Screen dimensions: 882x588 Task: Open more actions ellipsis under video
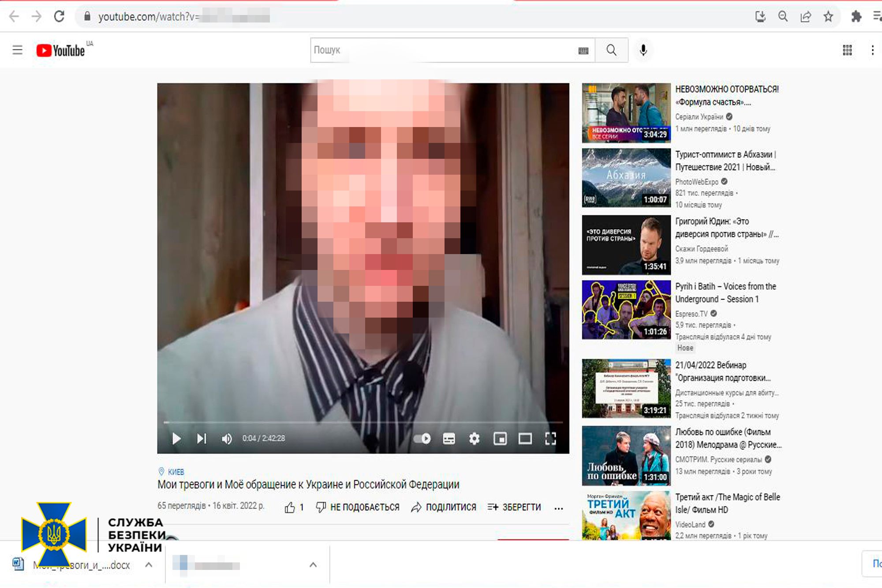point(559,508)
